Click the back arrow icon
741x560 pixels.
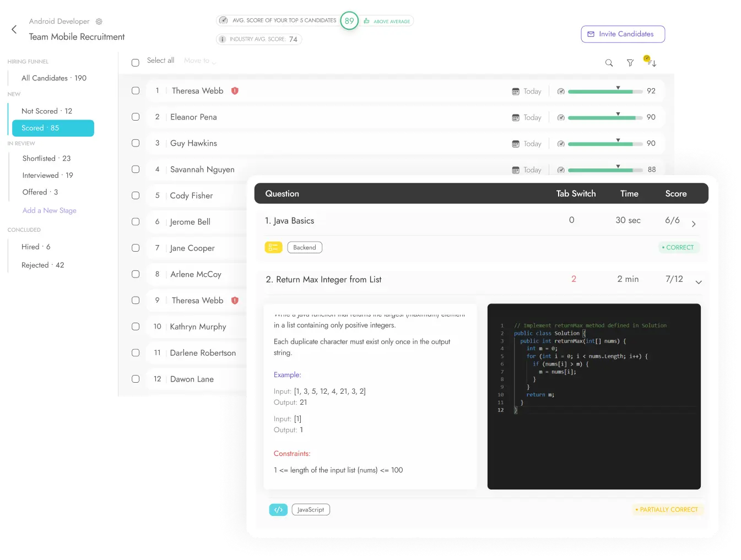[14, 30]
